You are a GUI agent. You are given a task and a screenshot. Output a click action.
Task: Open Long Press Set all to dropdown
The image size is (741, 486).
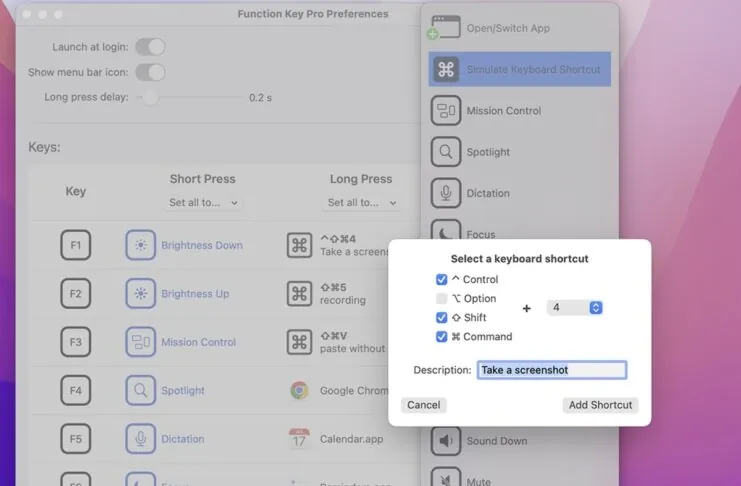pos(362,203)
